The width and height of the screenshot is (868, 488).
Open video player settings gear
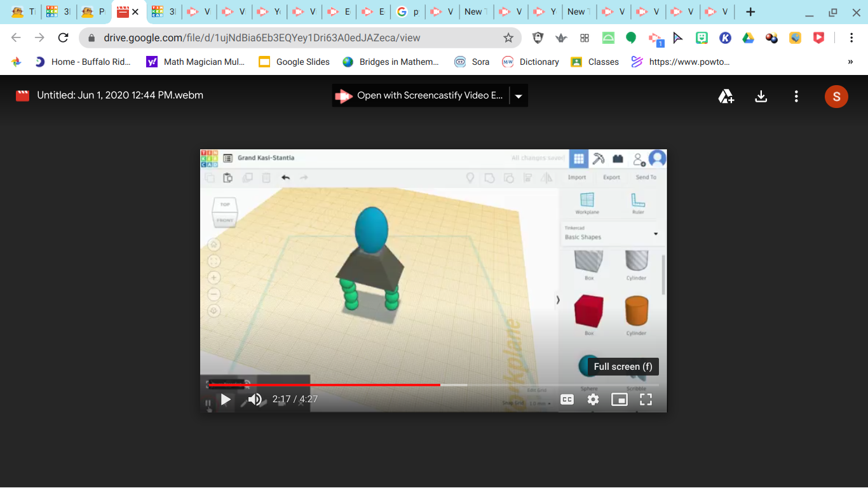(x=593, y=399)
